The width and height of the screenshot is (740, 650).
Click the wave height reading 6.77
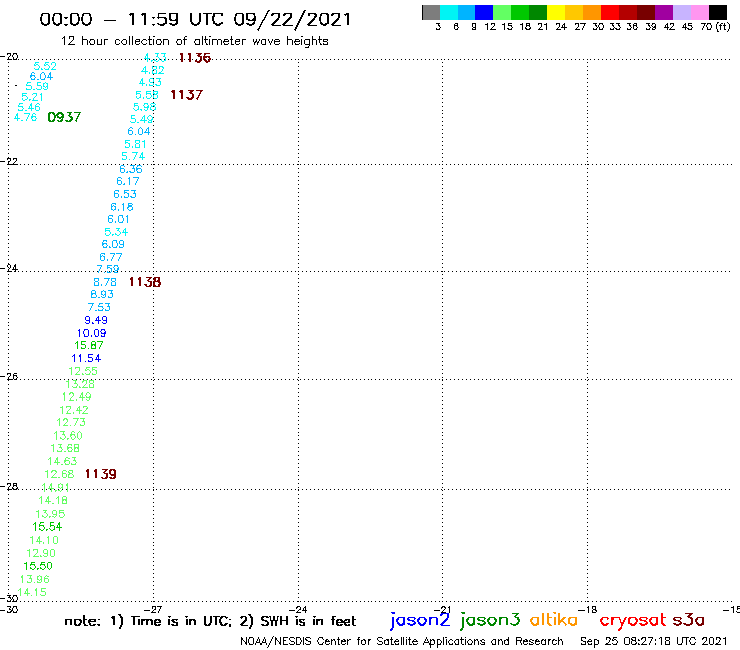tap(110, 257)
